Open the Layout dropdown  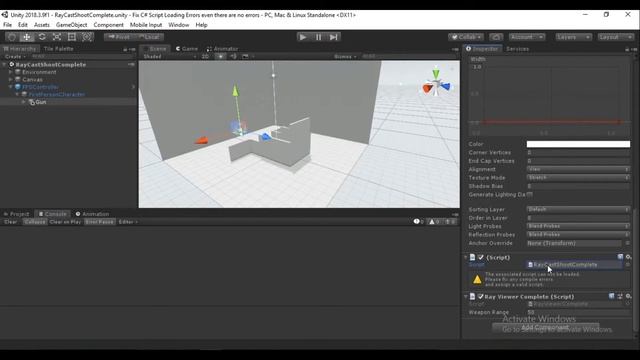click(x=616, y=37)
